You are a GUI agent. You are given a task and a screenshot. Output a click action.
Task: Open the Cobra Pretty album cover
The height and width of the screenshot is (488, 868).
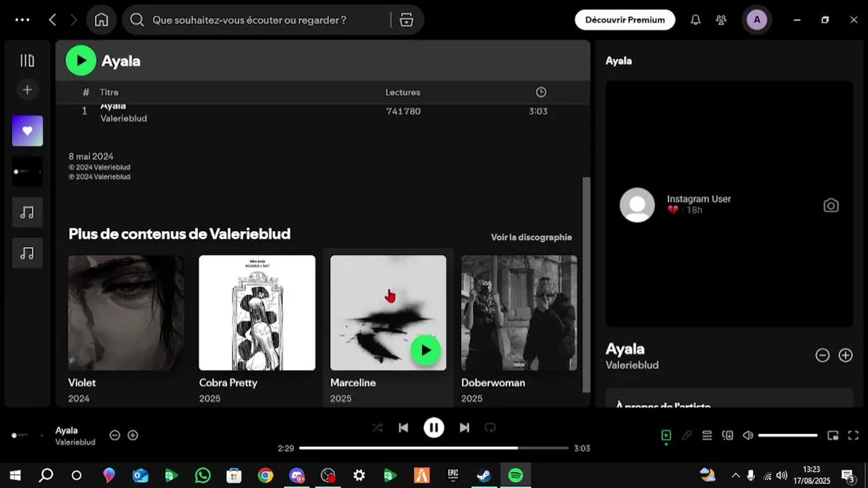(x=257, y=312)
